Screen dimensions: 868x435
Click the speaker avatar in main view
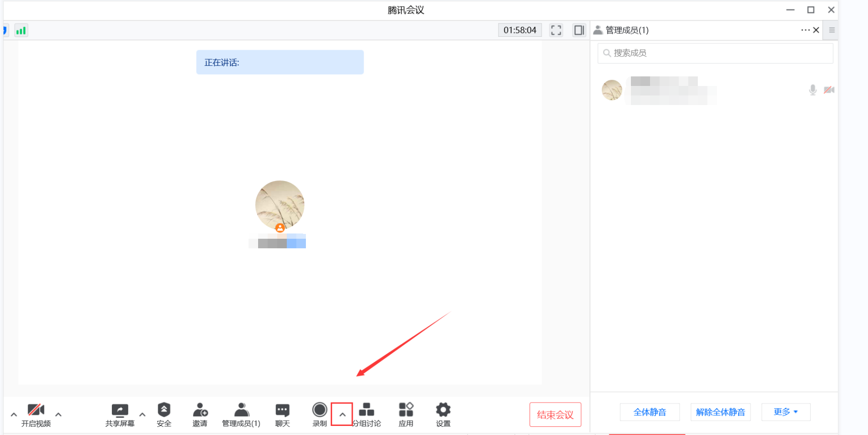tap(280, 205)
